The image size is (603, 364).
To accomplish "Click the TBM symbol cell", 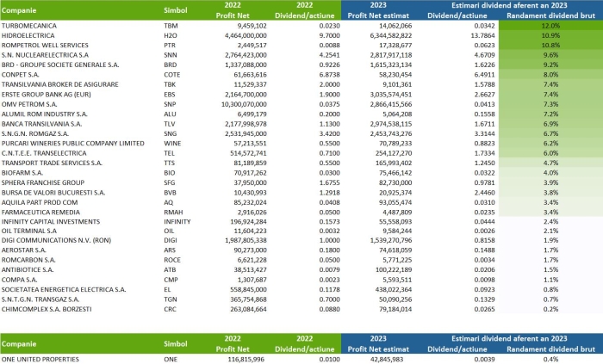I will [x=171, y=26].
